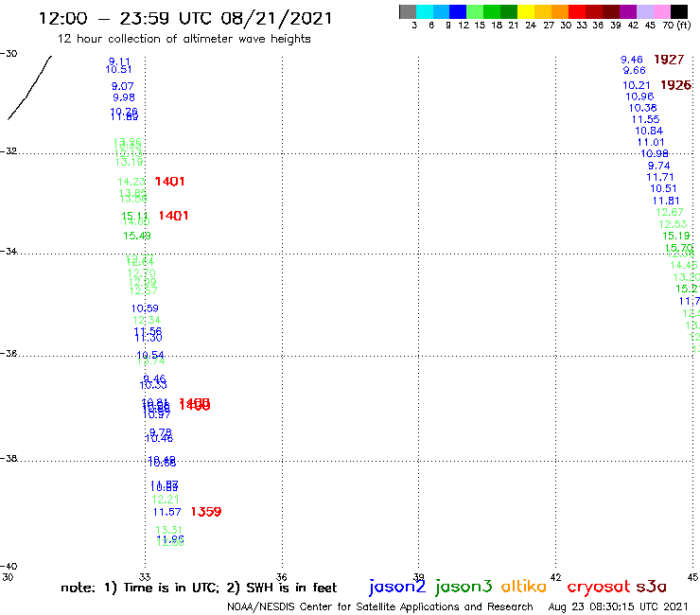Click the 12.53 wave height value
This screenshot has width=700, height=615.
pos(673,224)
